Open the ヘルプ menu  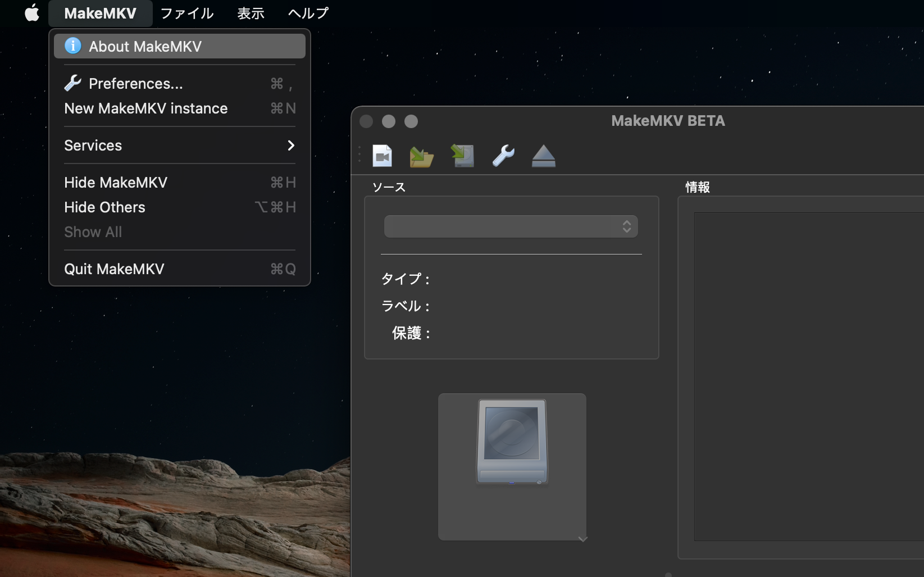tap(308, 13)
